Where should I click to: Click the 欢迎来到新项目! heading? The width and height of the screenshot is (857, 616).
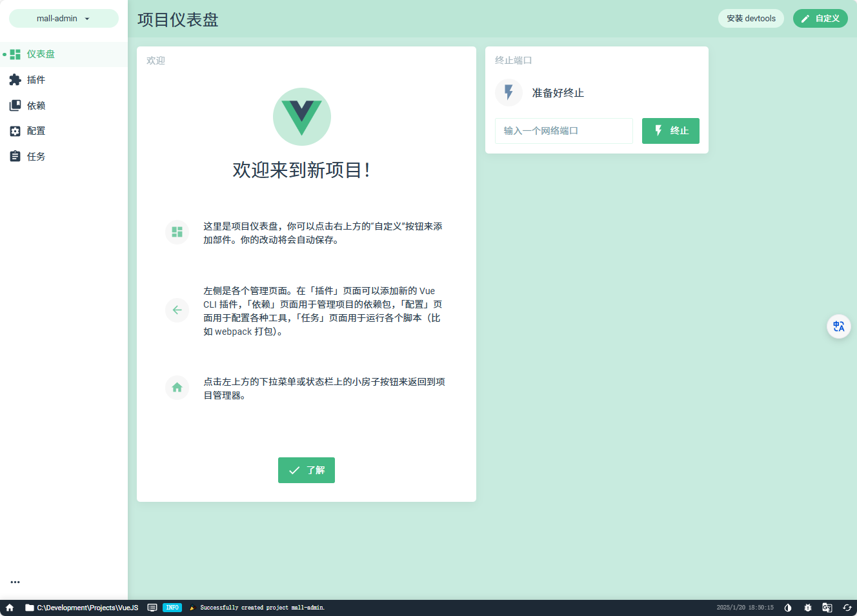pos(302,170)
